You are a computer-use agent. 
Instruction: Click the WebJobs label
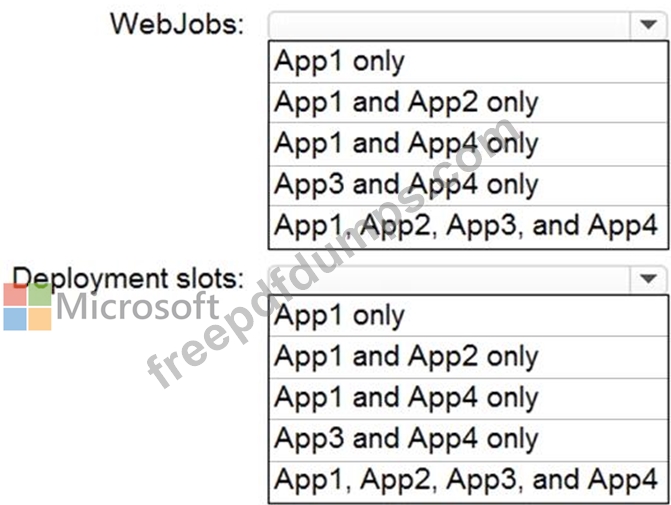point(177,24)
